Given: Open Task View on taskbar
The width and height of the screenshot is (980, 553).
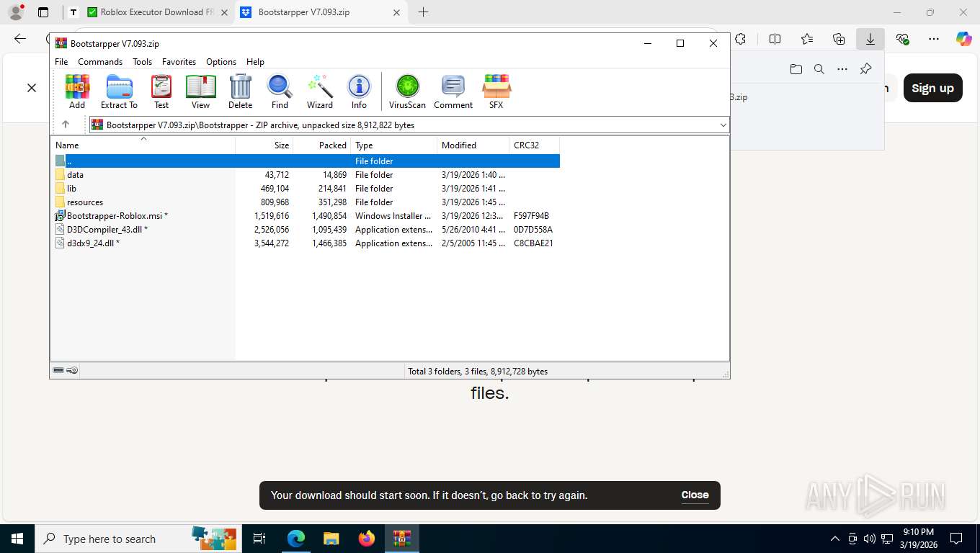Looking at the screenshot, I should pyautogui.click(x=259, y=539).
